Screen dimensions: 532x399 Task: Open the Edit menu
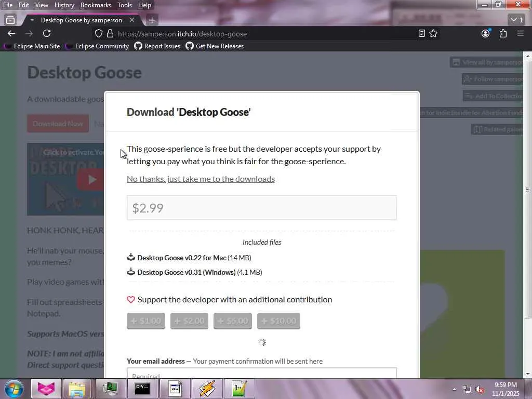tap(23, 5)
